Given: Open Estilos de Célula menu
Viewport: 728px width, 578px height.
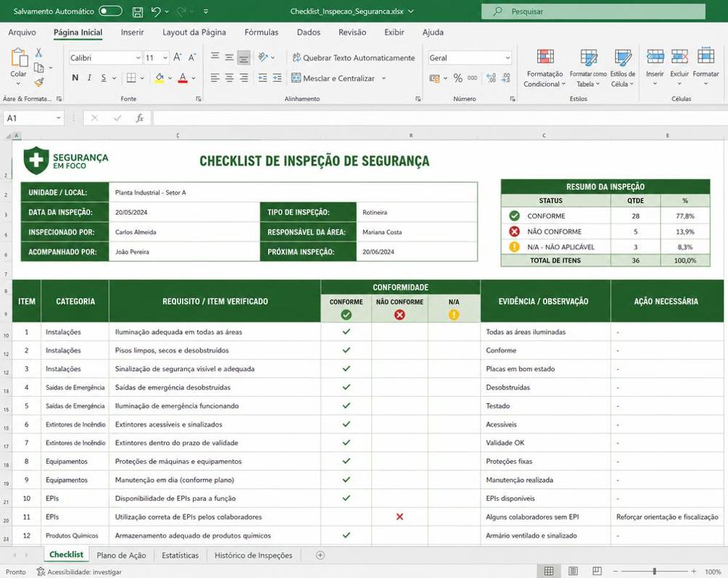Looking at the screenshot, I should tap(622, 68).
